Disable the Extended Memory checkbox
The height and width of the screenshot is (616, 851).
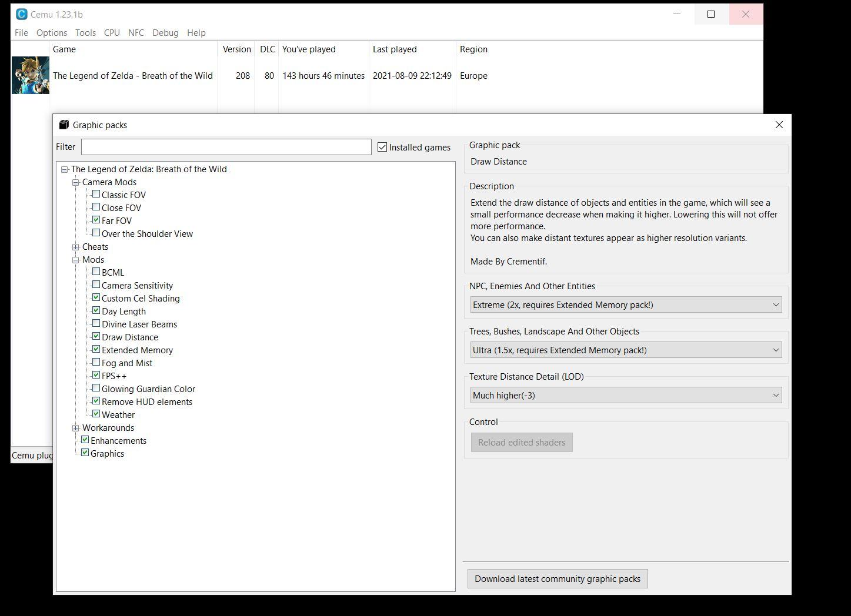click(x=96, y=349)
